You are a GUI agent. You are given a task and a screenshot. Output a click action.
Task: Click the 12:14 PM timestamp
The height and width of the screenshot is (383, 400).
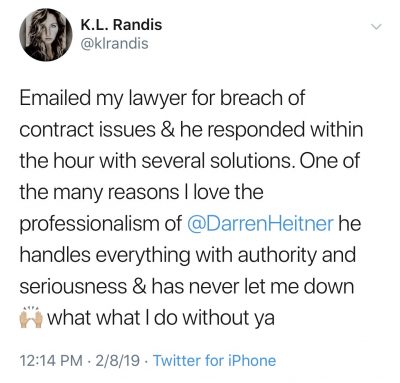coord(51,361)
